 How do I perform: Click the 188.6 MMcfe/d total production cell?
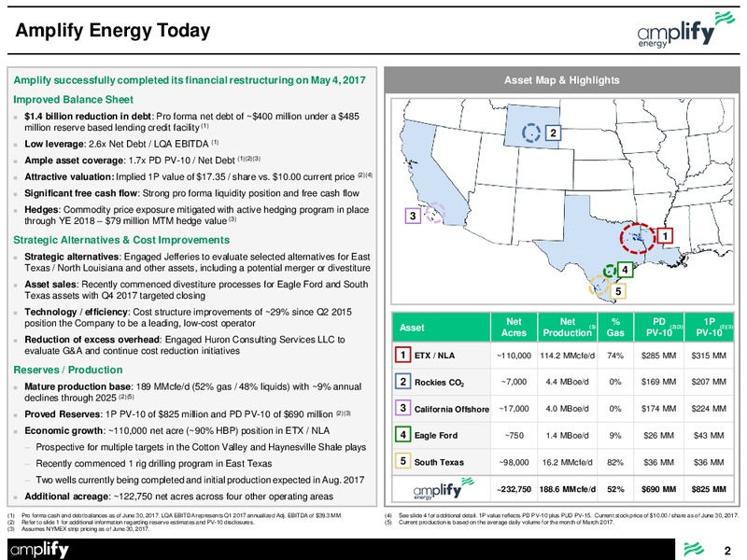567,489
